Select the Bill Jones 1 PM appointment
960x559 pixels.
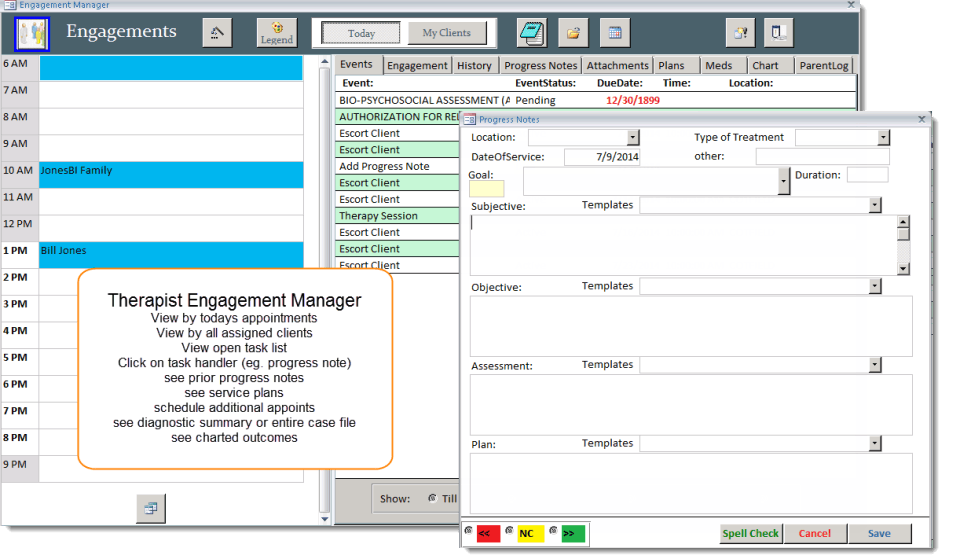pos(171,255)
